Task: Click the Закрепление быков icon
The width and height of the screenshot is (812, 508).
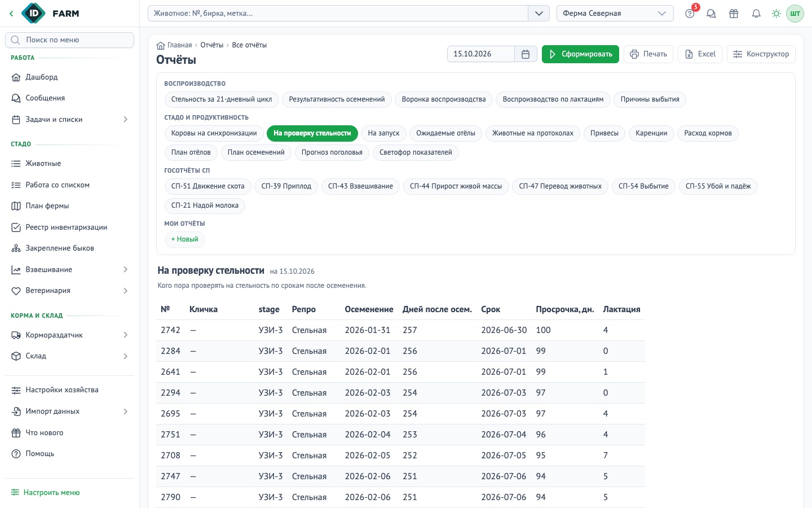Action: pyautogui.click(x=16, y=248)
